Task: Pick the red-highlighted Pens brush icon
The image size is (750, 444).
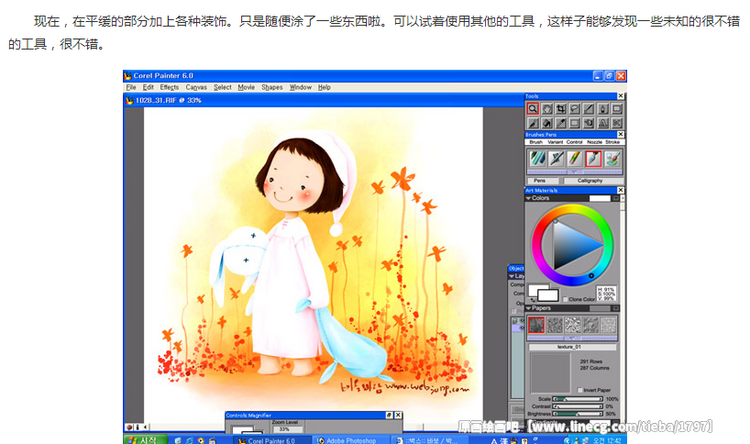Action: pos(594,158)
